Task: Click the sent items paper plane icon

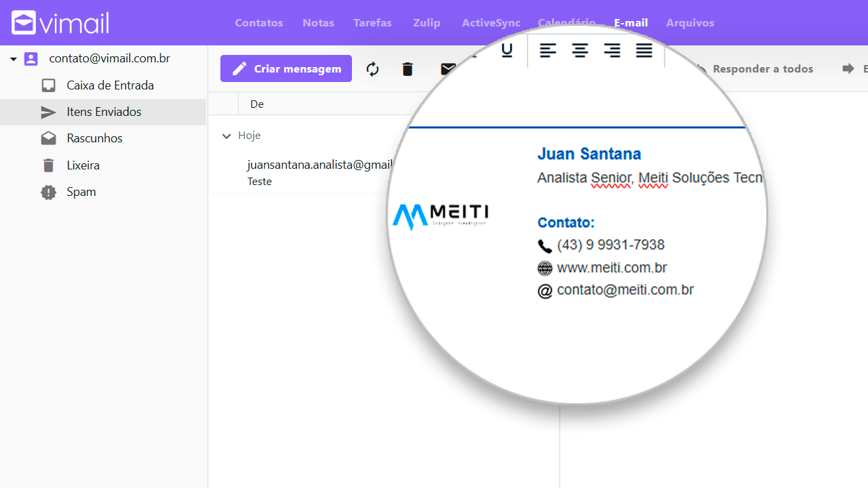Action: [48, 112]
